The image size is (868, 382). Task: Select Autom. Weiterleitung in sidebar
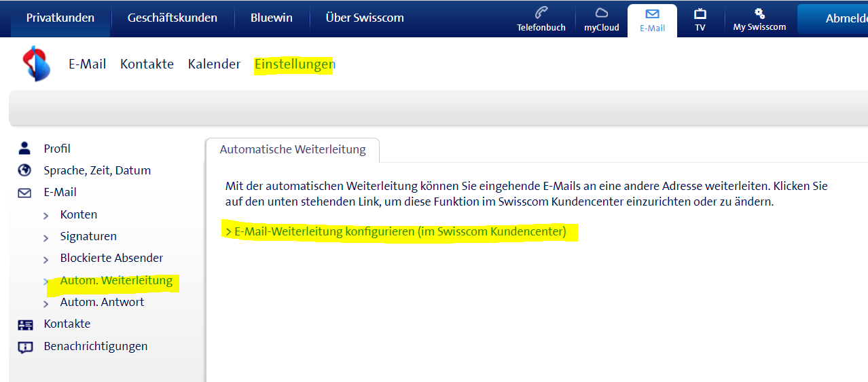click(x=116, y=280)
